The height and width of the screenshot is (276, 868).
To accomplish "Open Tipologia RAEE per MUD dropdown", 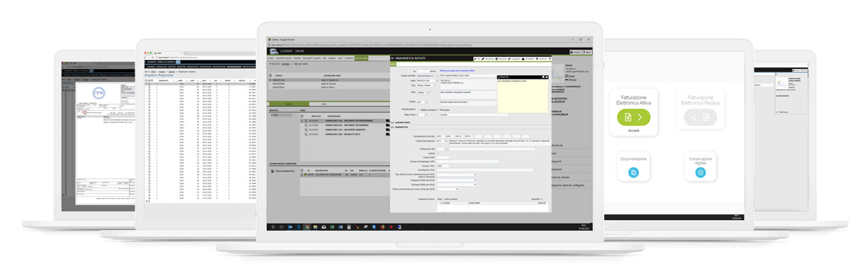I will (x=456, y=185).
